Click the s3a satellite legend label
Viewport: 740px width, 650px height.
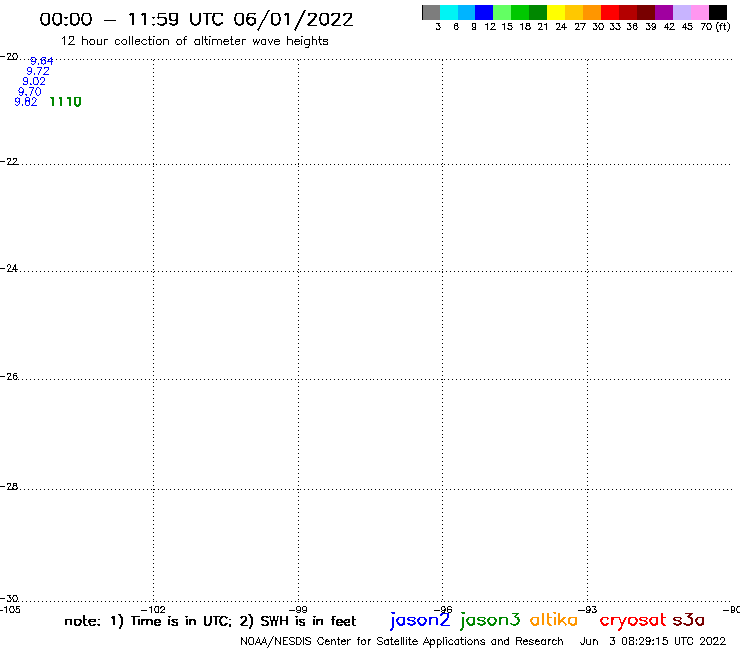click(x=689, y=620)
